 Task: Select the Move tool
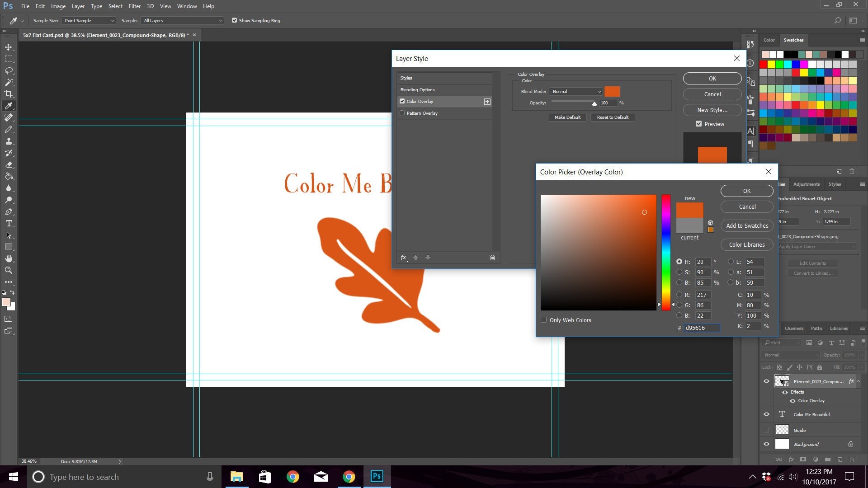(x=9, y=47)
